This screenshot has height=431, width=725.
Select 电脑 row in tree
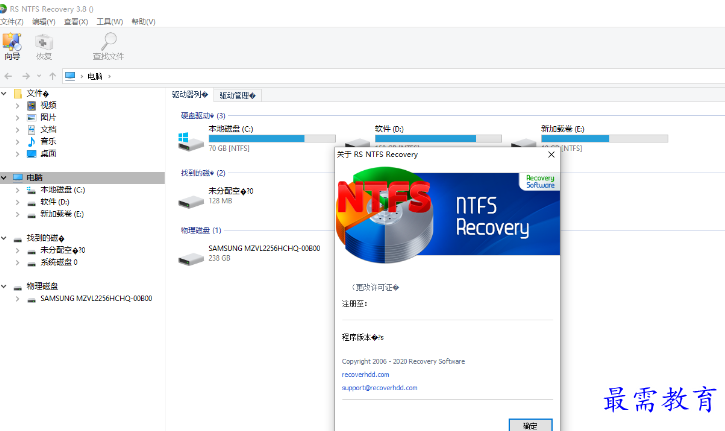click(82, 178)
